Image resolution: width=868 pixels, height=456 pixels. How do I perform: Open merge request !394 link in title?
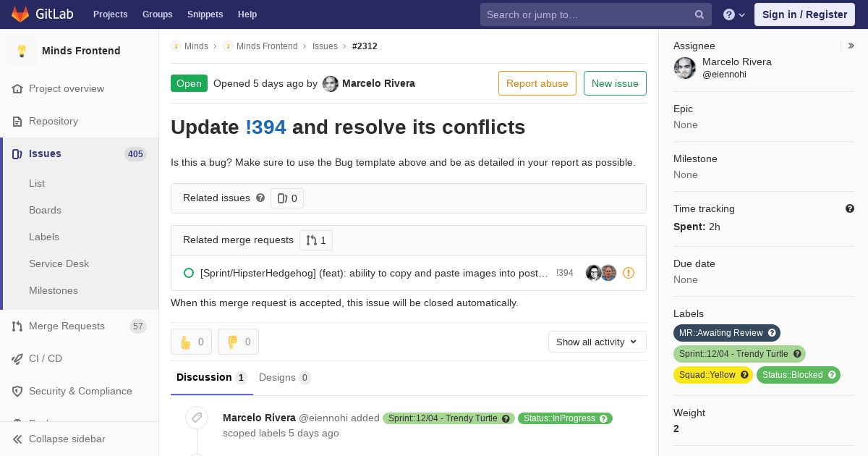[x=266, y=127]
